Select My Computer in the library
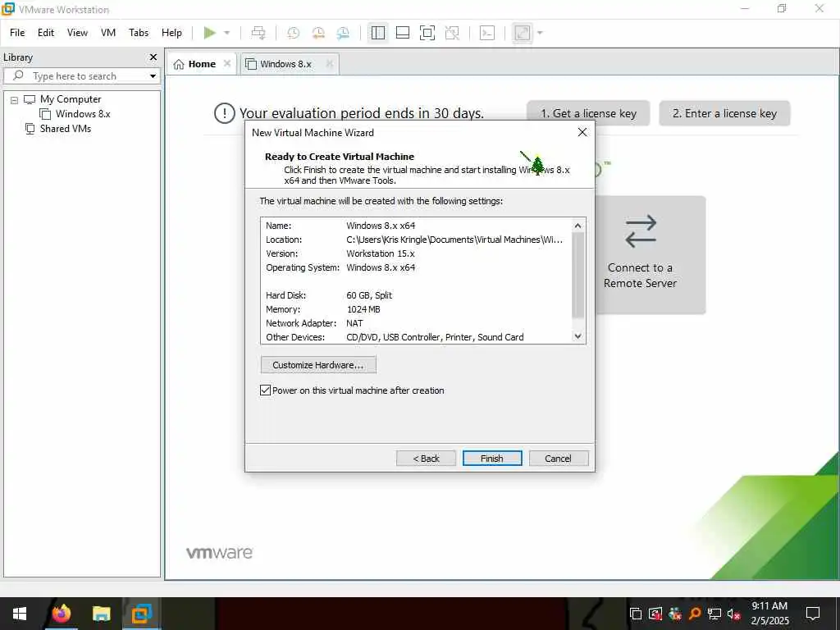The image size is (840, 630). pos(71,99)
